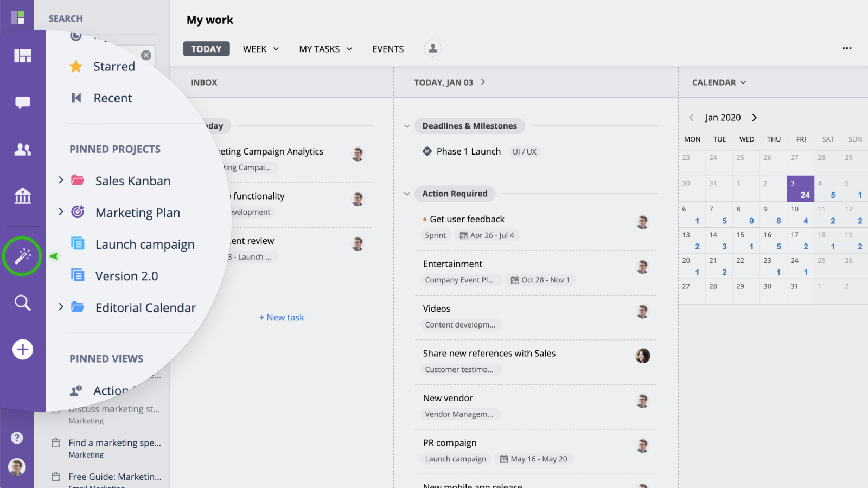This screenshot has height=488, width=868.
Task: Open the people/team icon in sidebar
Action: (x=22, y=149)
